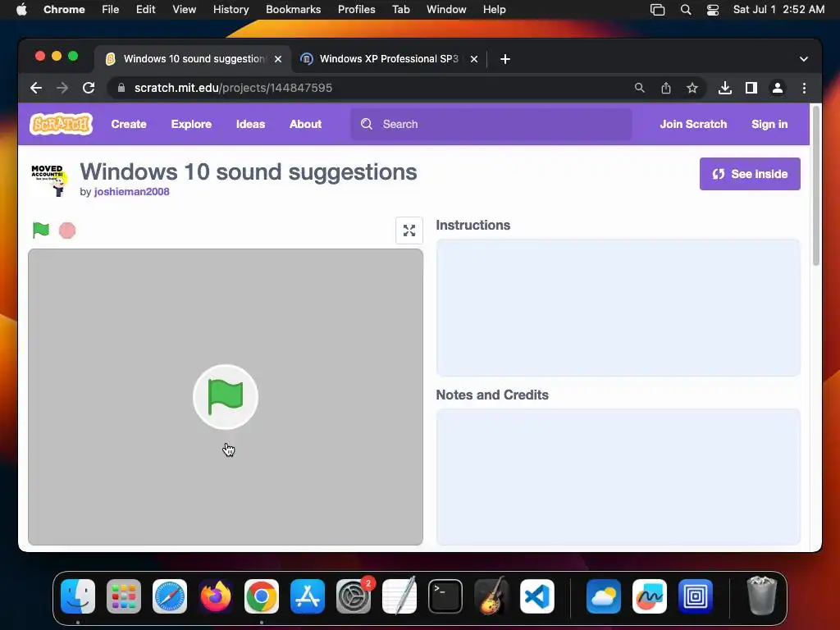Open Finder from the Dock
The height and width of the screenshot is (630, 840).
point(78,596)
